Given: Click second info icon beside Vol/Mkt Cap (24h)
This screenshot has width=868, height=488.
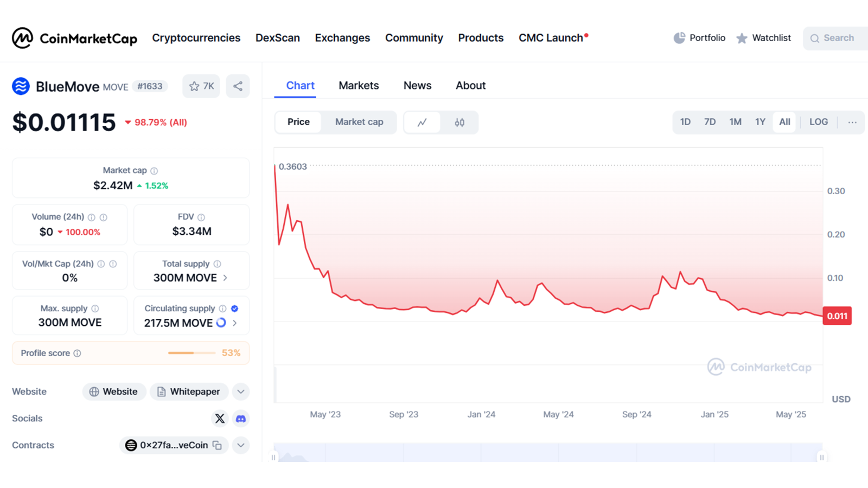Looking at the screenshot, I should pos(113,264).
